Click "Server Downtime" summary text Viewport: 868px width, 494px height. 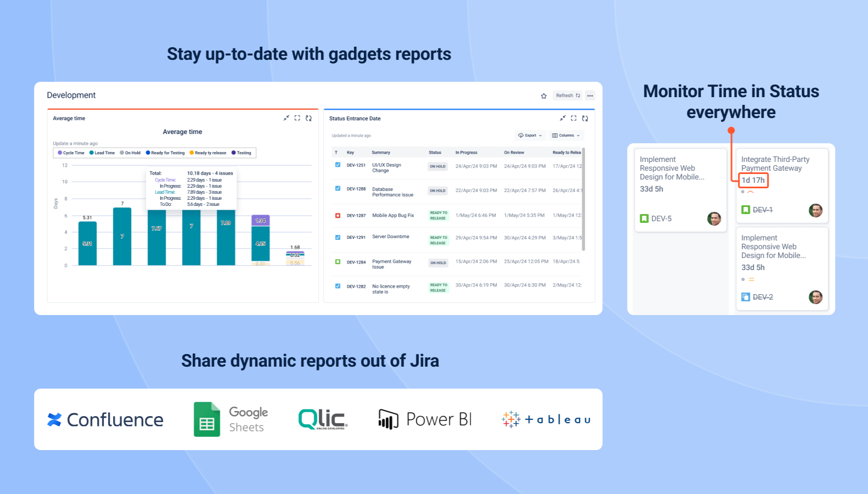pyautogui.click(x=391, y=237)
